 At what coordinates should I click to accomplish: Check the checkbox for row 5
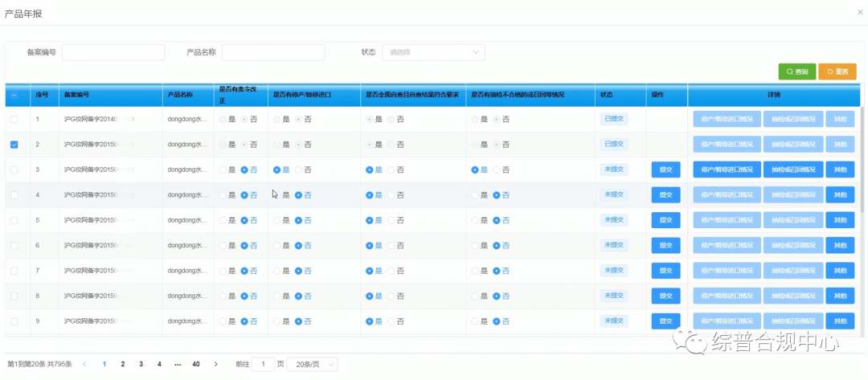pyautogui.click(x=15, y=219)
